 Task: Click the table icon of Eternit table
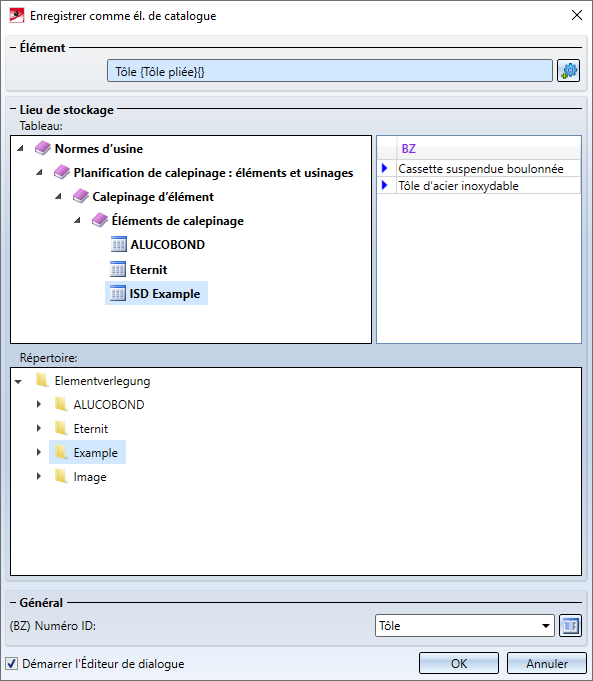pyautogui.click(x=118, y=269)
